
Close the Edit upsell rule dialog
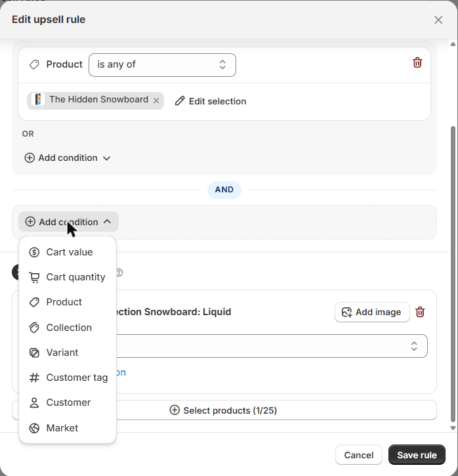(x=438, y=20)
